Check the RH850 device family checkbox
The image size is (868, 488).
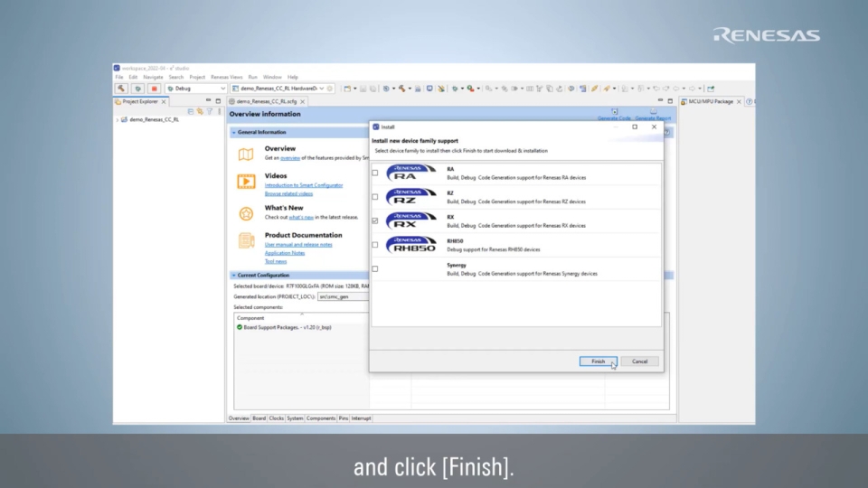pos(375,245)
